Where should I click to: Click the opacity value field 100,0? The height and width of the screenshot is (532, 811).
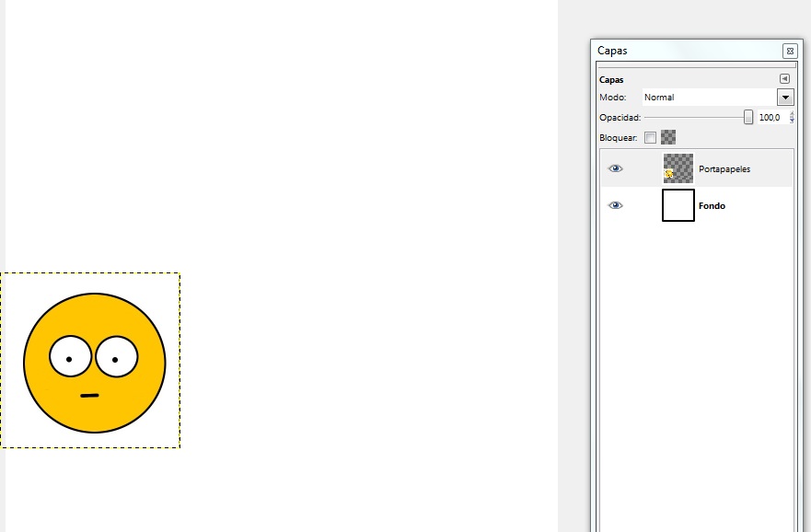pos(772,118)
